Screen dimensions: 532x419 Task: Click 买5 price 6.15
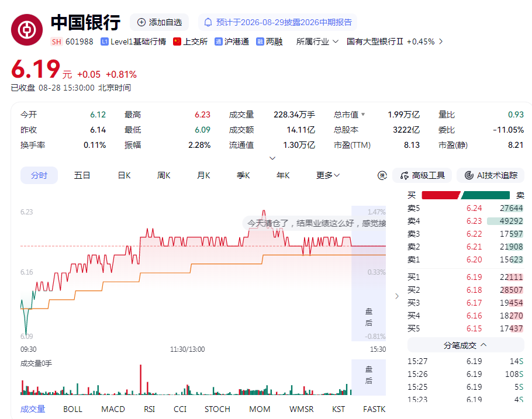pyautogui.click(x=474, y=329)
